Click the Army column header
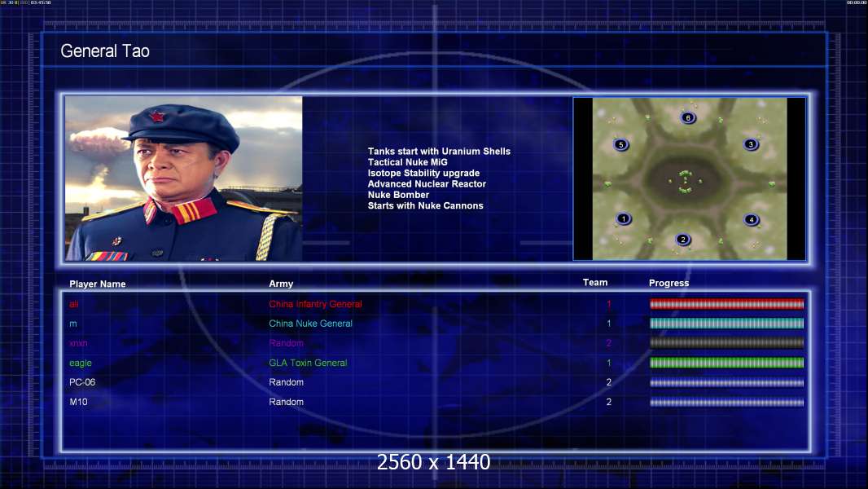The width and height of the screenshot is (868, 489). [x=281, y=284]
